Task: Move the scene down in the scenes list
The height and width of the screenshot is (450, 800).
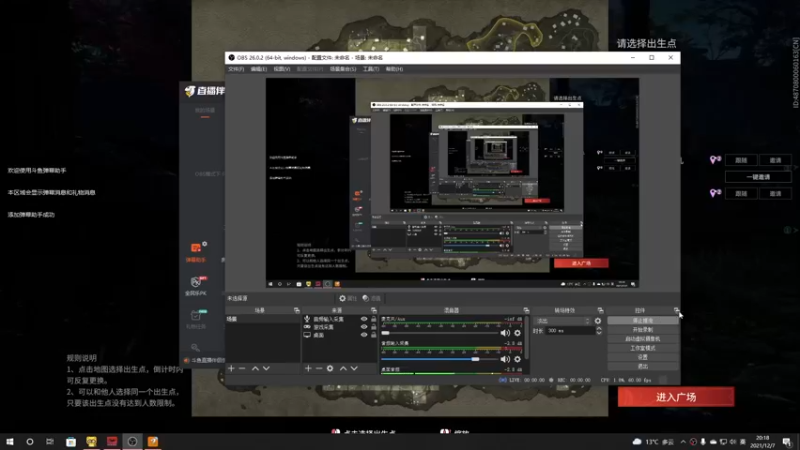Action: [266, 368]
